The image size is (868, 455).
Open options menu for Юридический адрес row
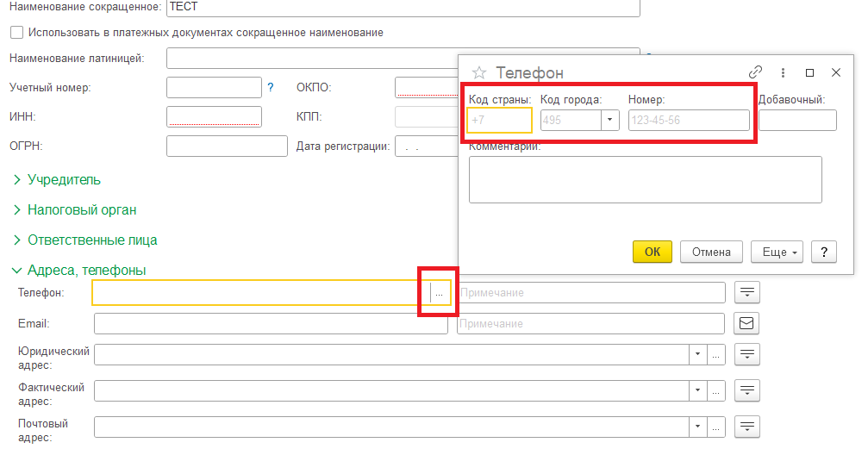click(x=746, y=354)
